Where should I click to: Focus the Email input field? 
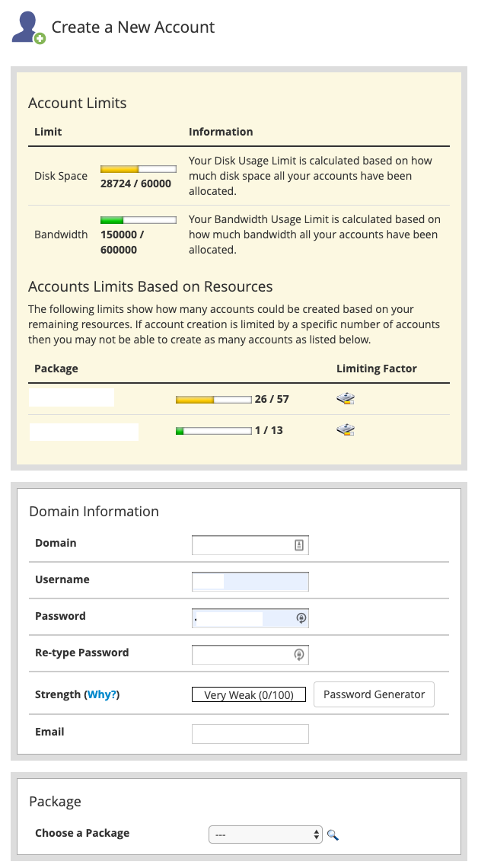pos(250,734)
